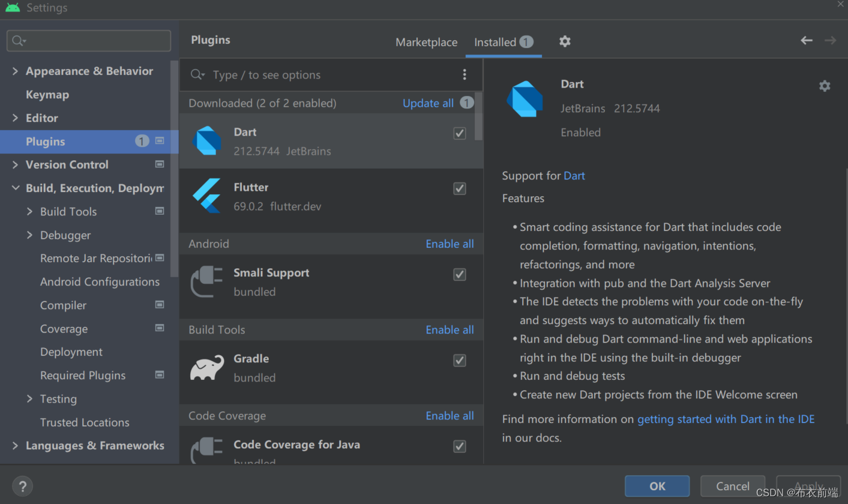This screenshot has width=848, height=504.
Task: Click Enable all for Android plugins
Action: [450, 244]
